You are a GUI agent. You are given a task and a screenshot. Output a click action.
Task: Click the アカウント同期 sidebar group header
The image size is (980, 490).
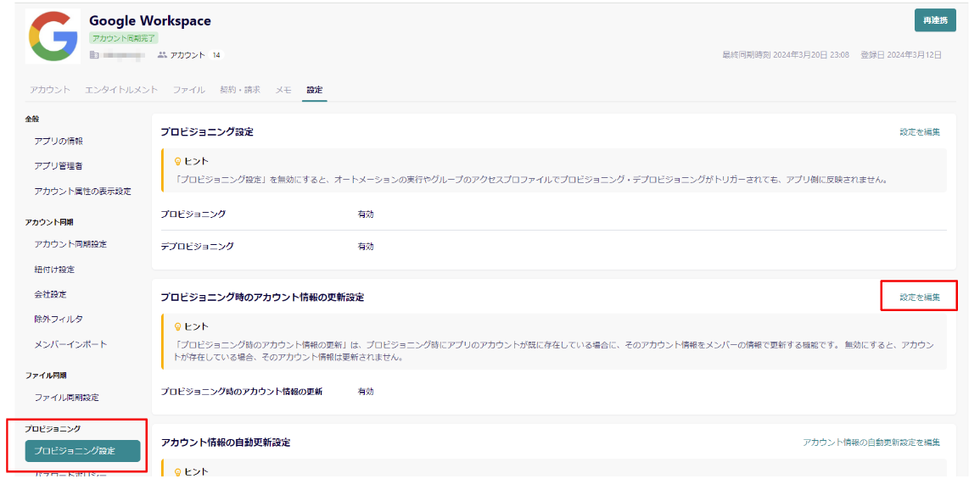point(49,222)
